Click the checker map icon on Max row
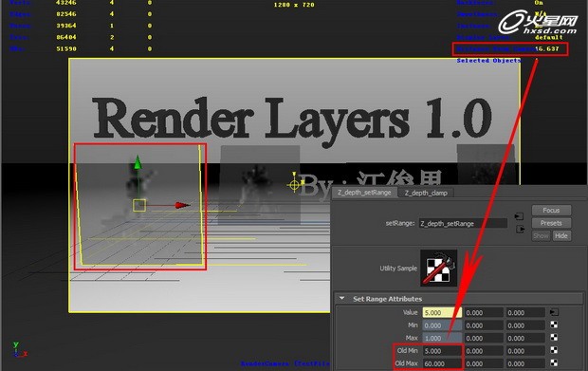Screen dimensions: 588x371 [x=554, y=338]
